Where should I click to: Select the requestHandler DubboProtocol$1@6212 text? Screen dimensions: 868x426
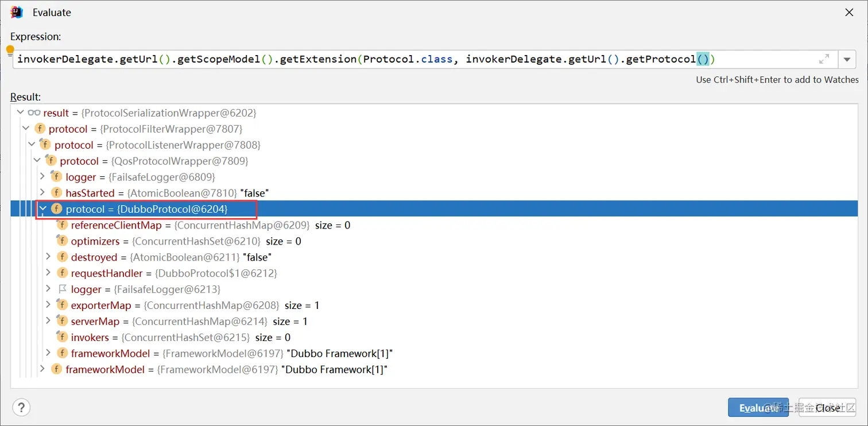217,273
